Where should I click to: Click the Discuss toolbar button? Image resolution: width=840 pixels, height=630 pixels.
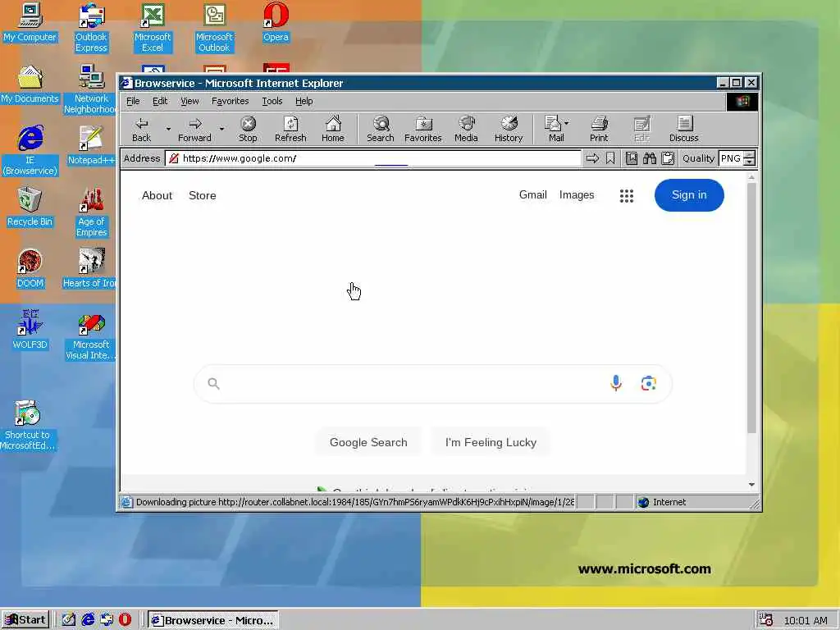point(683,129)
